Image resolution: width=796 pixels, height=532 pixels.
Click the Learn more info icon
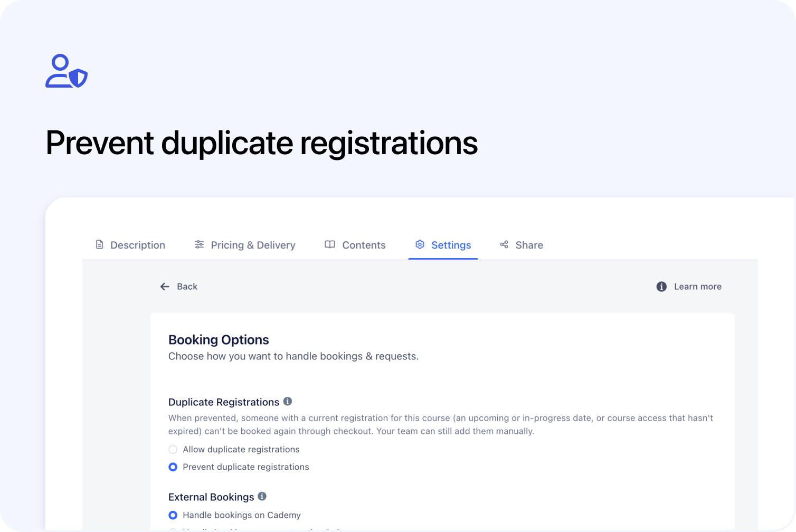[x=661, y=287]
